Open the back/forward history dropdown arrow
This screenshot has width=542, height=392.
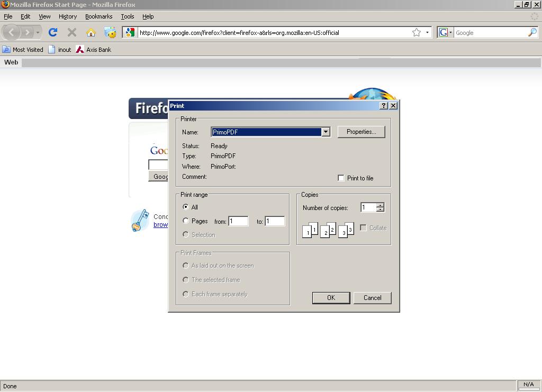click(x=38, y=32)
